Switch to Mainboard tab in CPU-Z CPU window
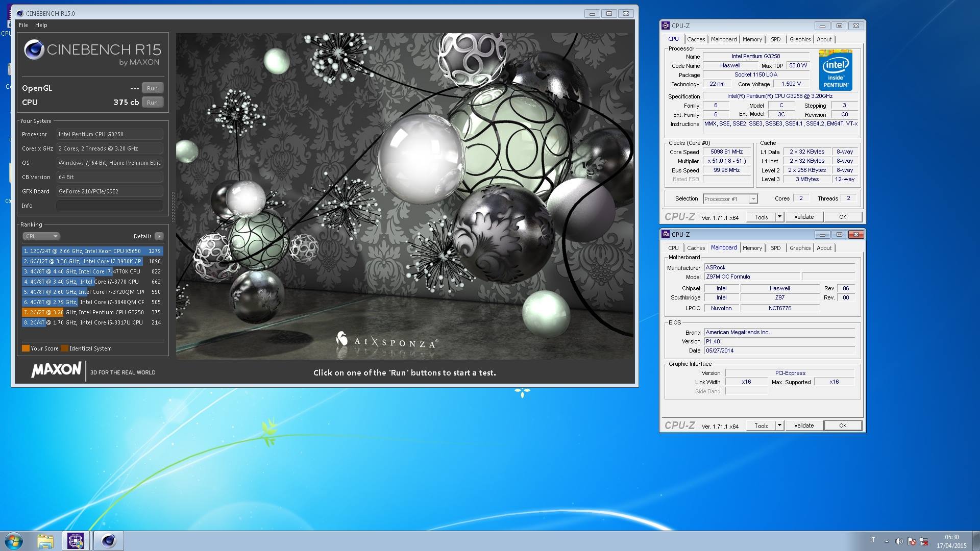The width and height of the screenshot is (980, 551). click(724, 39)
